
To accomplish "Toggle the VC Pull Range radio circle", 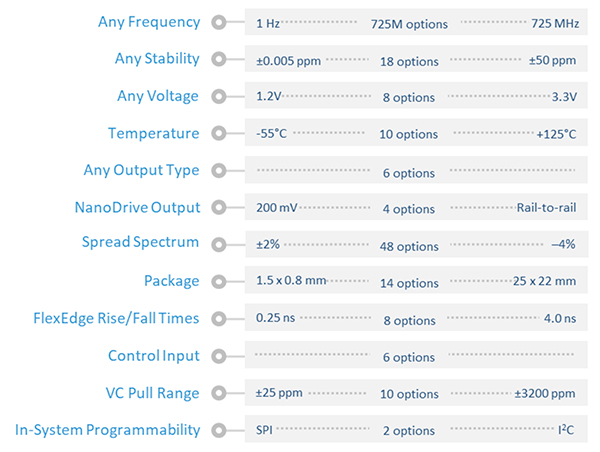I will 219,393.
